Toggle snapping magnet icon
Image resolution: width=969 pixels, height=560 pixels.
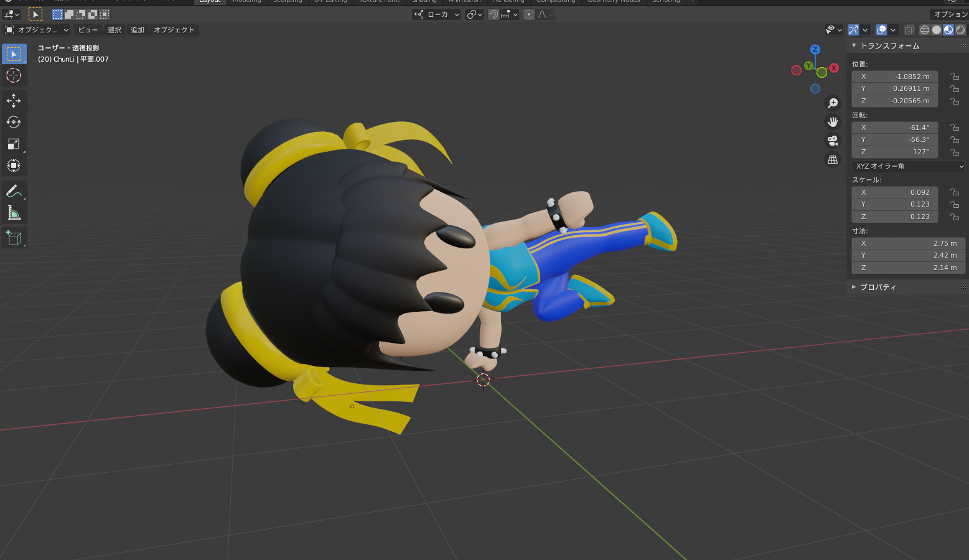[494, 14]
